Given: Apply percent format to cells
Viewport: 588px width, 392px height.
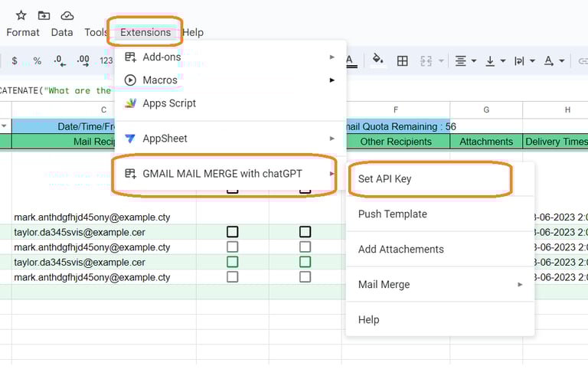Looking at the screenshot, I should point(37,60).
